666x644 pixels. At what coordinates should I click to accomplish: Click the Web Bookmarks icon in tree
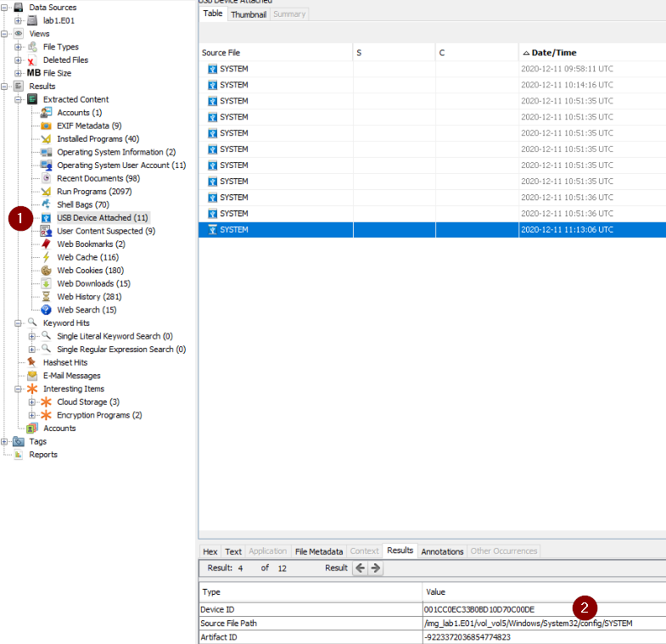tap(47, 244)
